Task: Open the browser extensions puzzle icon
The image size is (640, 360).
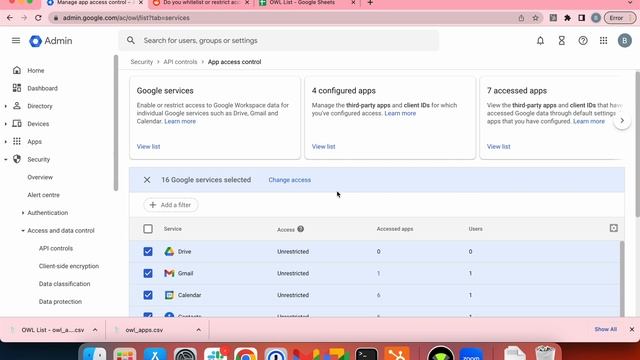Action: tap(567, 18)
